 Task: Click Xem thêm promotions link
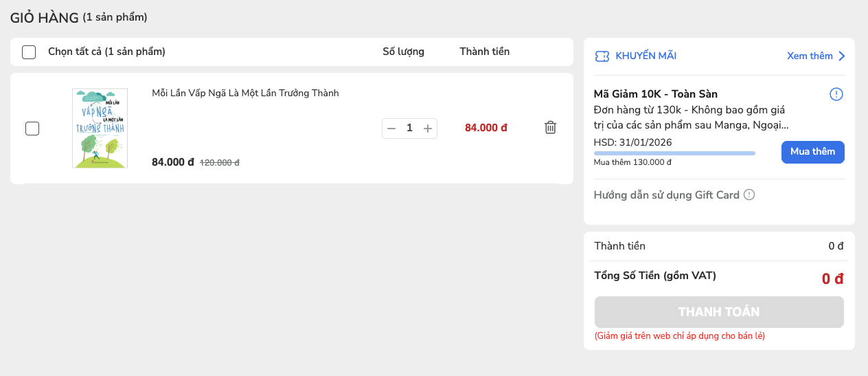(810, 56)
